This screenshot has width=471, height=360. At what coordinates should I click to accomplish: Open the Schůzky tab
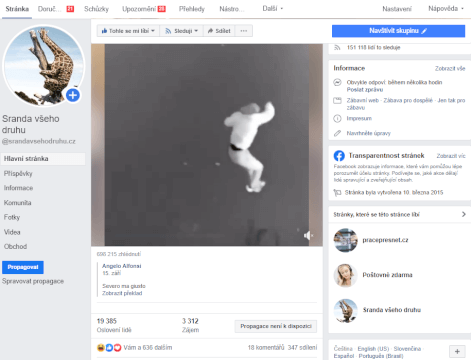[x=96, y=9]
